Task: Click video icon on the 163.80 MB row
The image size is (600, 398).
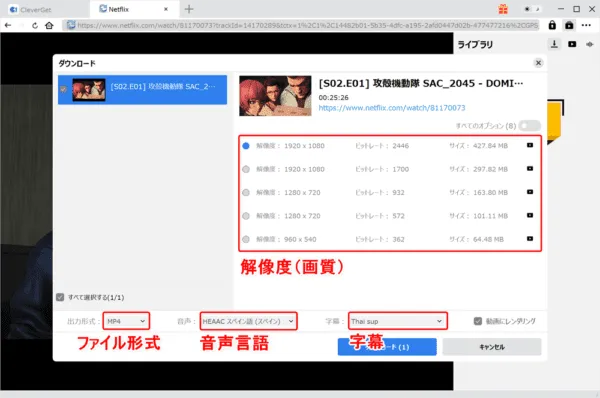Action: coord(530,192)
